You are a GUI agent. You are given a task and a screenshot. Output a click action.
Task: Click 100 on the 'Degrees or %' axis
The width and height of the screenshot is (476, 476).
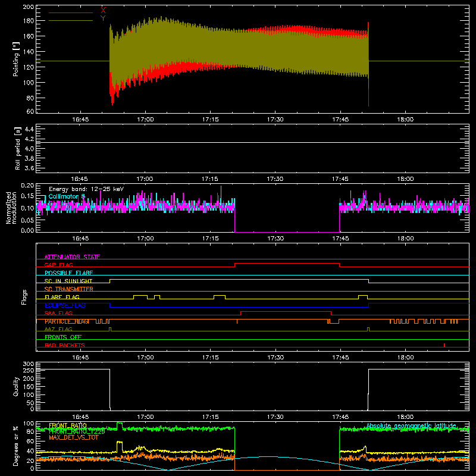(x=28, y=424)
